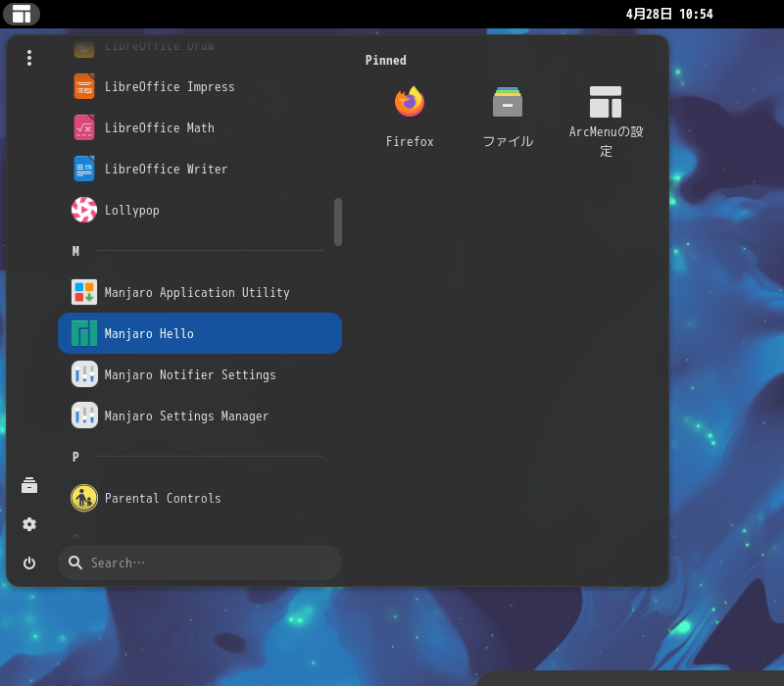Select the Parental Controls label

[163, 499]
